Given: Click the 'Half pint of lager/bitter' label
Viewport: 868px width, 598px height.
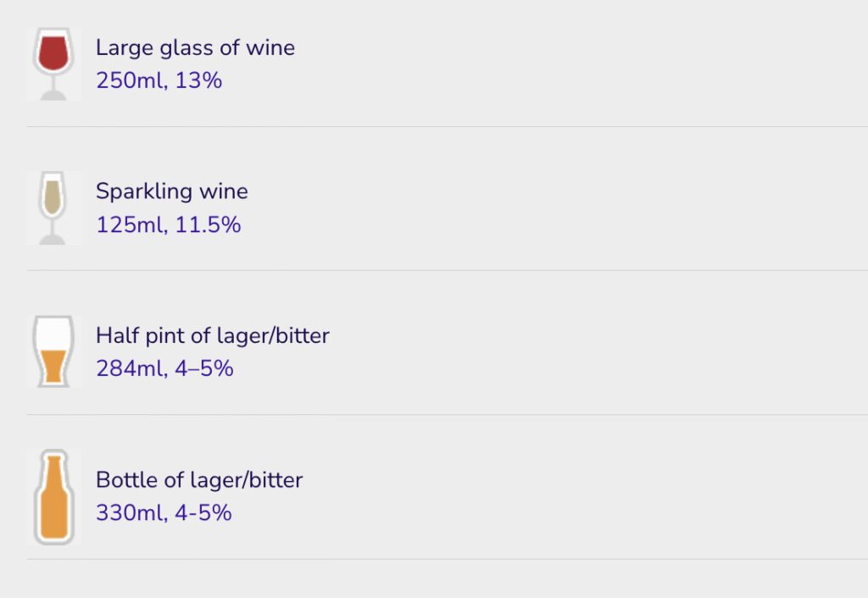Looking at the screenshot, I should 213,335.
